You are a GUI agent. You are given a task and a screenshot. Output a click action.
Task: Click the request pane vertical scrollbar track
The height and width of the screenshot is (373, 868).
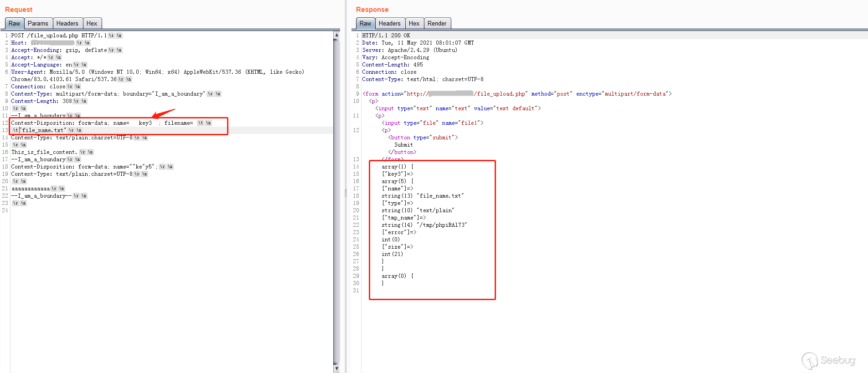point(336,228)
